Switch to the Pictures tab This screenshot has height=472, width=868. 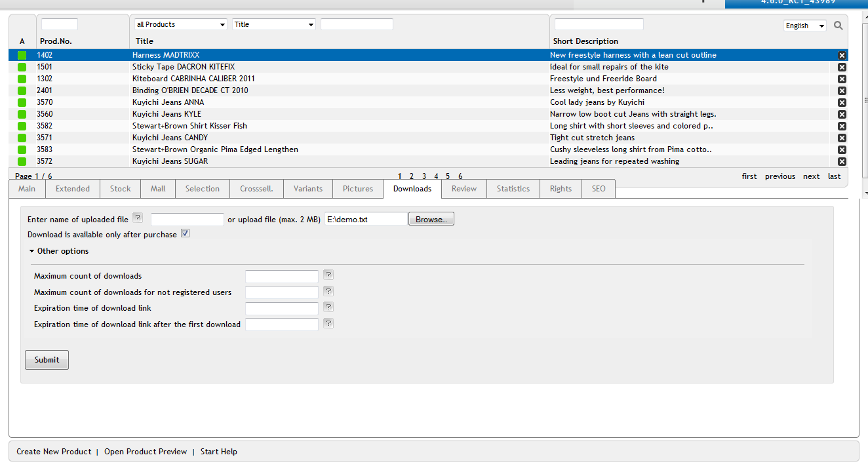click(x=358, y=189)
